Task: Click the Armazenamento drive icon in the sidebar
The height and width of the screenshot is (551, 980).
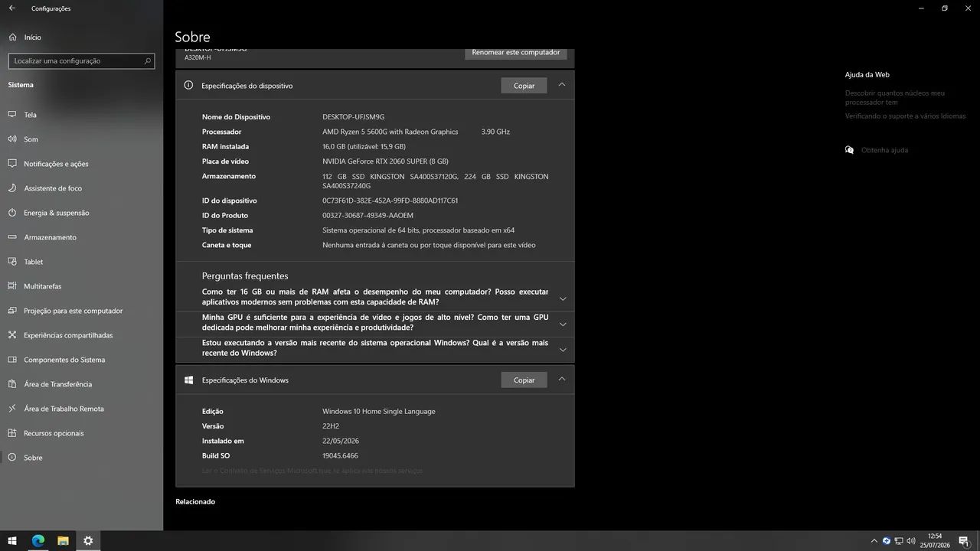Action: point(11,237)
